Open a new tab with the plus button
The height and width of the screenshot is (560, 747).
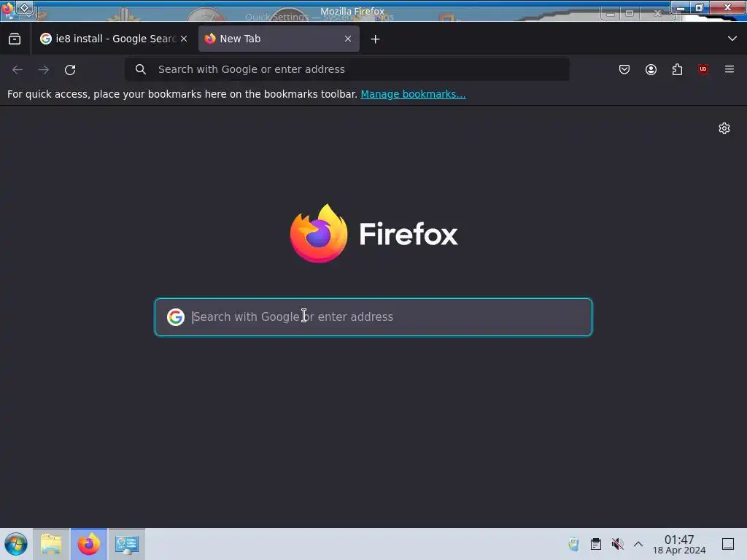[x=376, y=39]
